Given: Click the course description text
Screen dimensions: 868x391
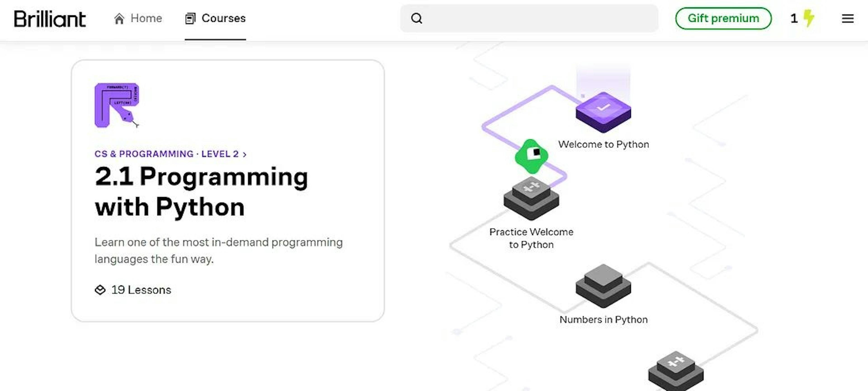Looking at the screenshot, I should (218, 250).
